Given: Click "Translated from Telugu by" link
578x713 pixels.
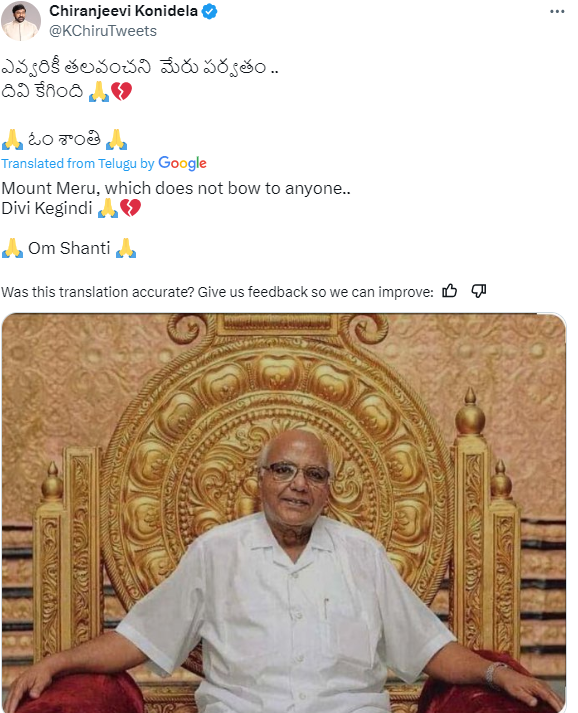Looking at the screenshot, I should click(78, 164).
